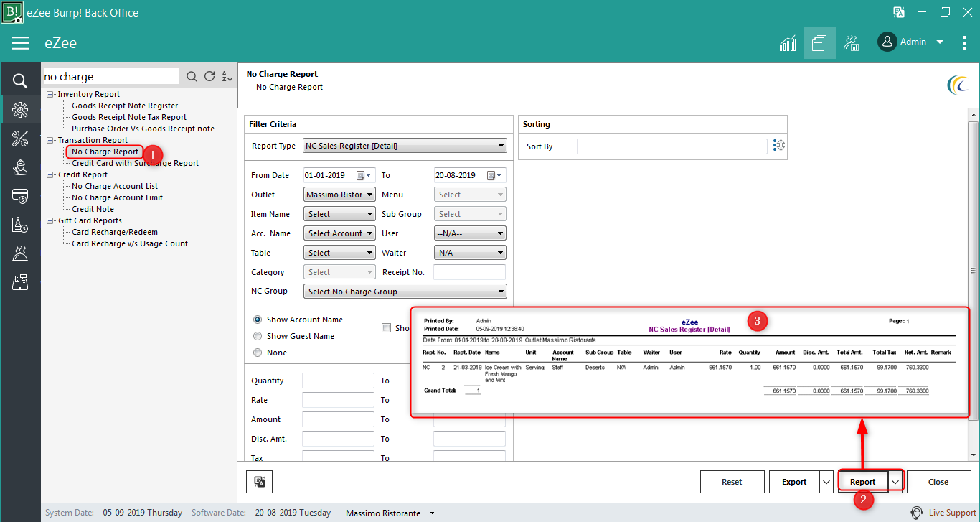Open the user money sidebar icon
Screen dimensions: 980x522
pos(20,167)
